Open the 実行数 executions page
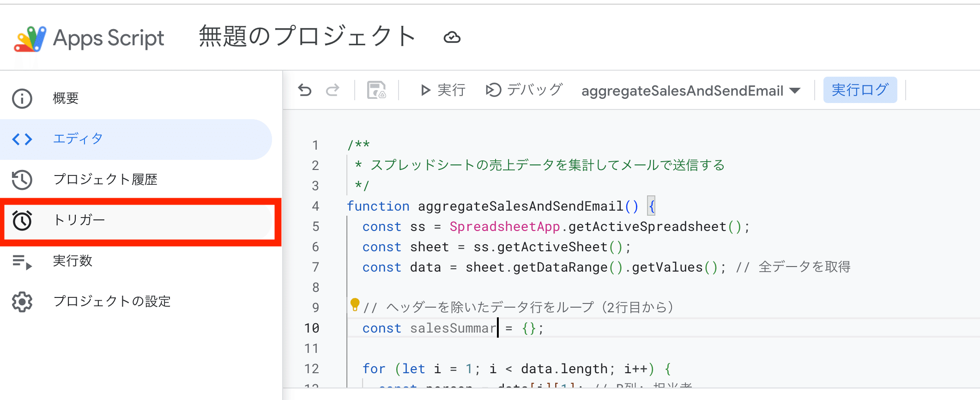Viewport: 980px width, 400px height. click(73, 261)
